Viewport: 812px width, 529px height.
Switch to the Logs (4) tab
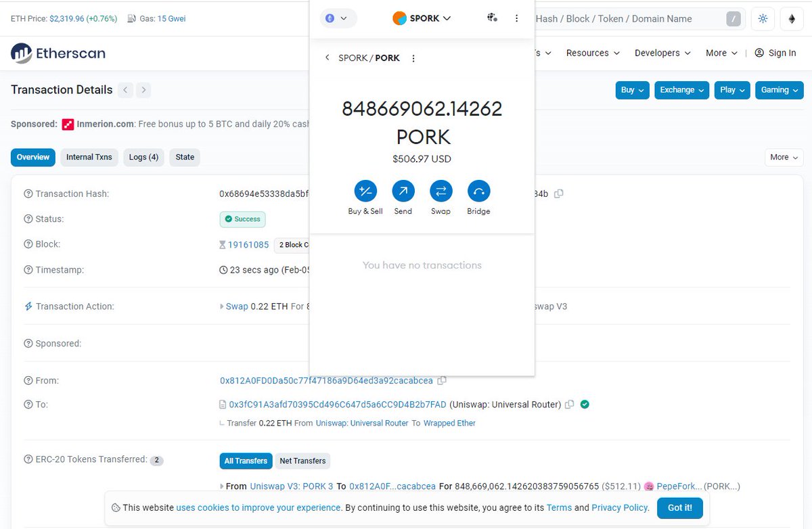coord(143,157)
